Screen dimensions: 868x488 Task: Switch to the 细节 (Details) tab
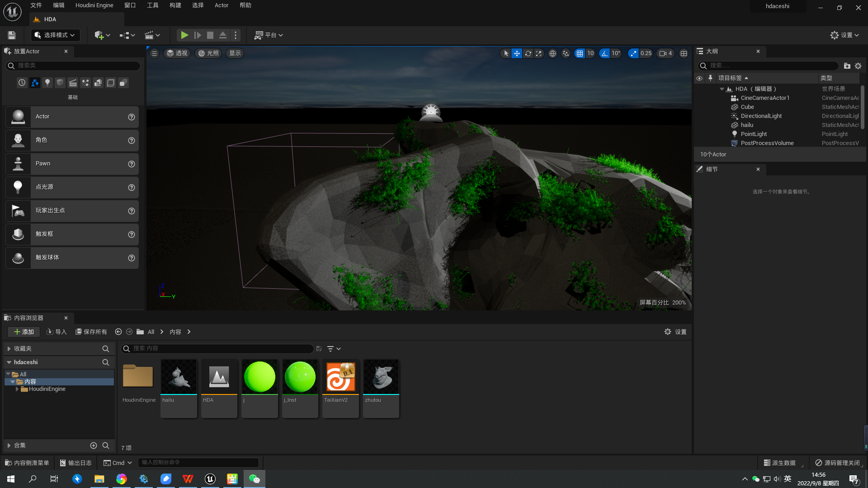point(712,169)
